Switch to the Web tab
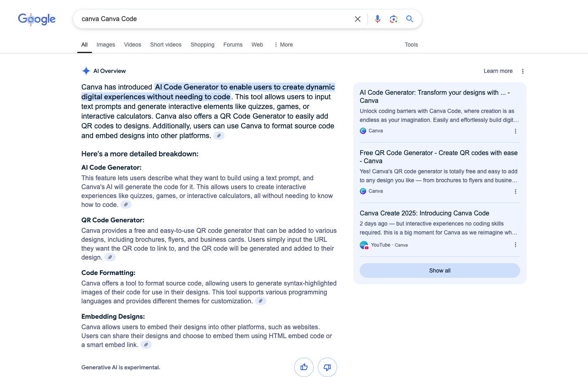This screenshot has height=377, width=588. pyautogui.click(x=257, y=45)
